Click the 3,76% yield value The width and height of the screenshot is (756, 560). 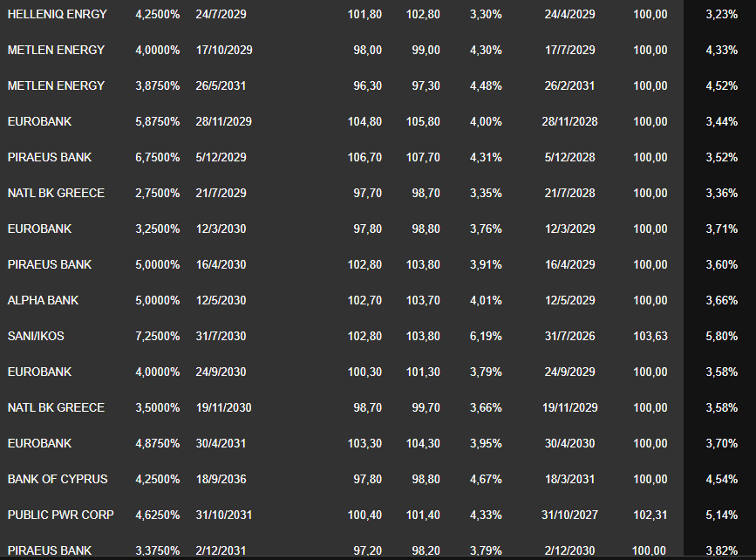tap(486, 229)
